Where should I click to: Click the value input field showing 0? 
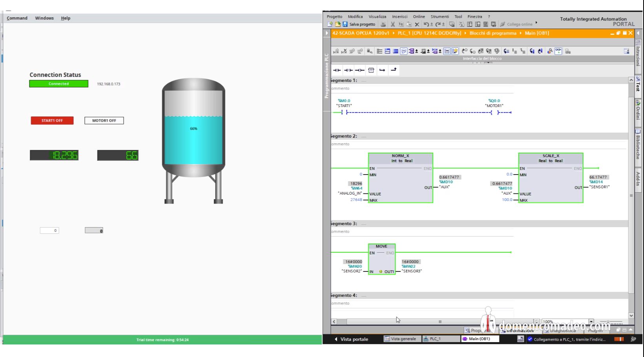coord(49,230)
